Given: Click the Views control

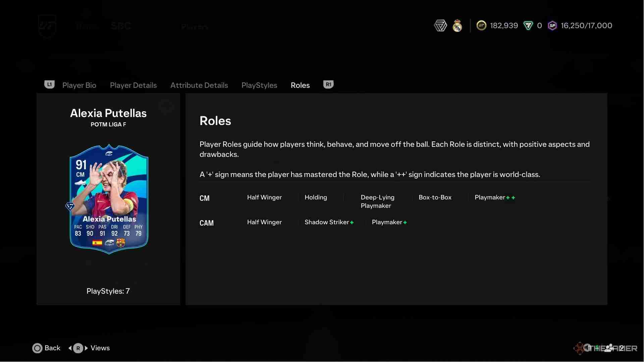Looking at the screenshot, I should 89,348.
